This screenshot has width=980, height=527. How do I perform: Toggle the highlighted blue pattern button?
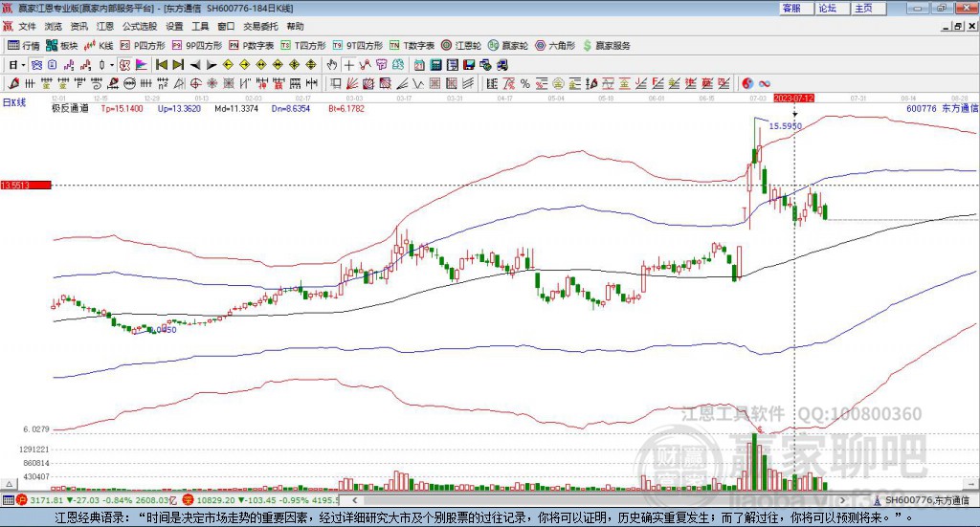[x=36, y=65]
